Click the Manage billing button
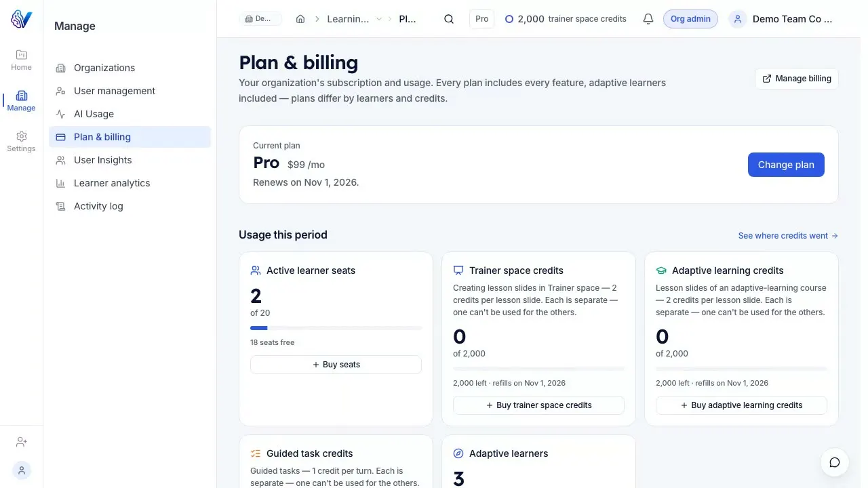Image resolution: width=868 pixels, height=488 pixels. [x=797, y=79]
